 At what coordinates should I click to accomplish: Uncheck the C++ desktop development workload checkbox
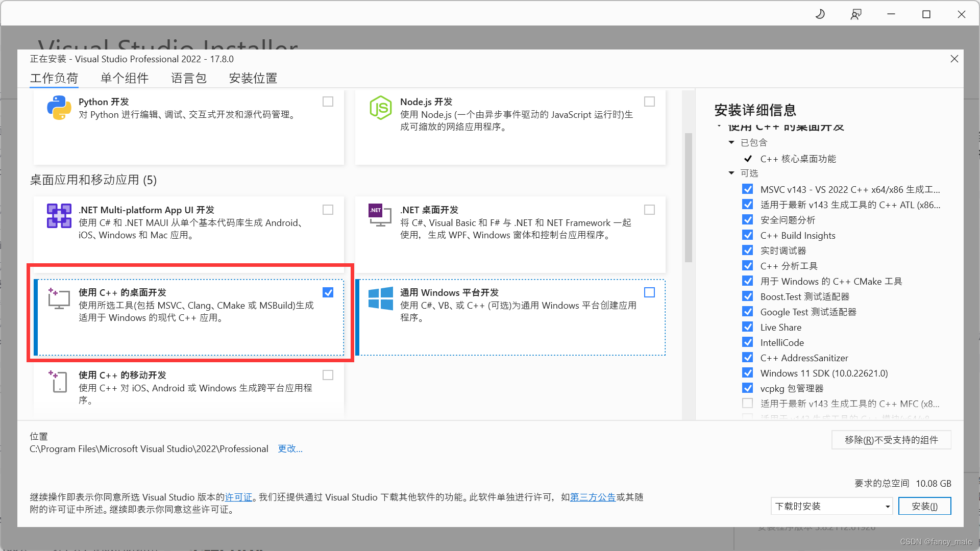tap(328, 292)
